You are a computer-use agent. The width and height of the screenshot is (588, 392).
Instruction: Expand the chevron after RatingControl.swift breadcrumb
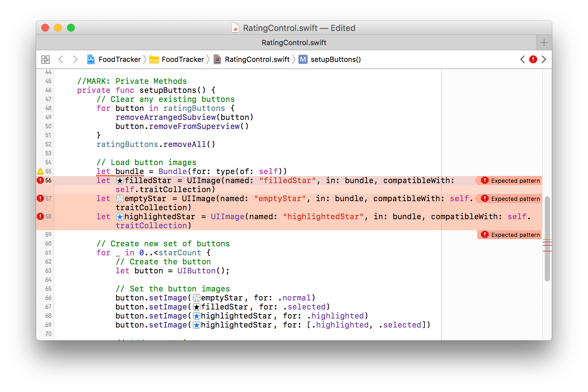click(294, 59)
